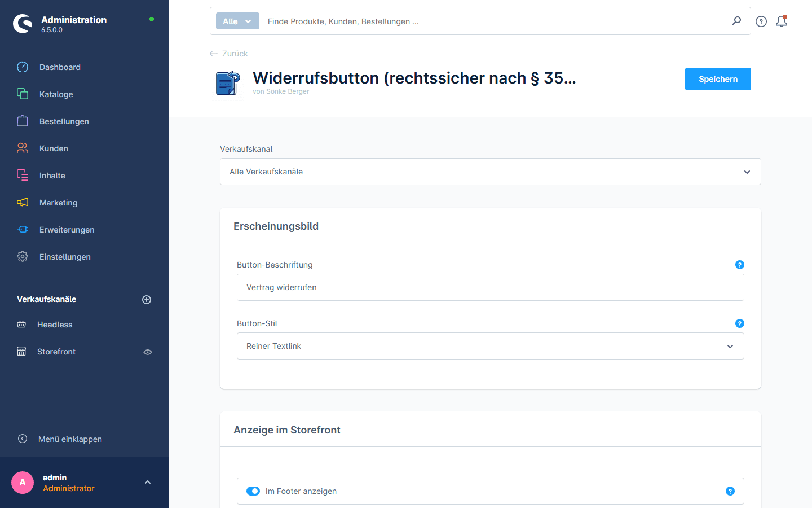Select Headless sales channel
This screenshot has height=508, width=812.
(x=55, y=325)
